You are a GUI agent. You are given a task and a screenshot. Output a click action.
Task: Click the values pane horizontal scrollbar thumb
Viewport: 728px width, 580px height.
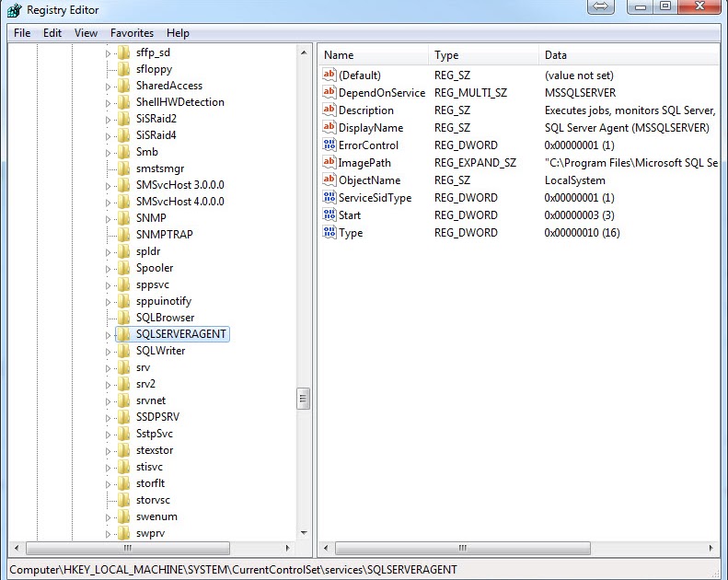(462, 548)
